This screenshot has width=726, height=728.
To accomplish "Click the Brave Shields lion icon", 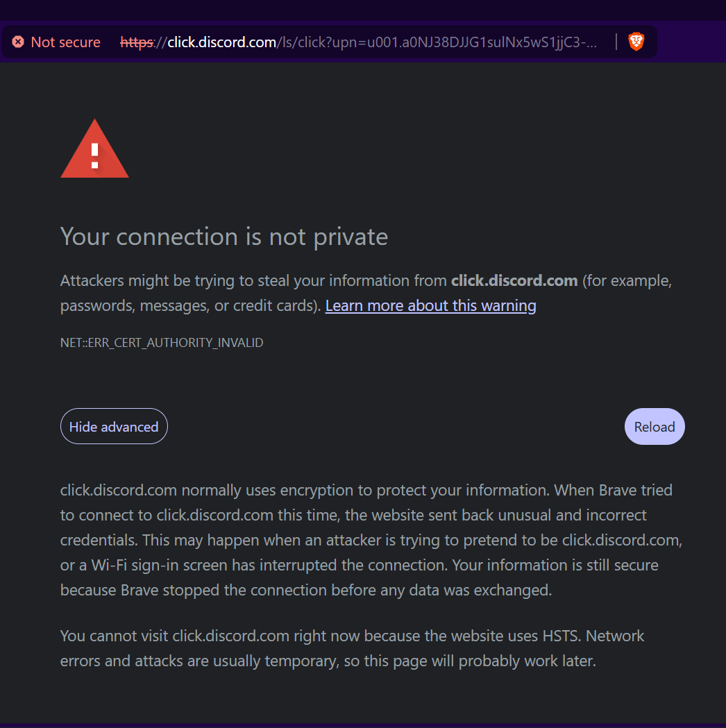I will [x=636, y=42].
